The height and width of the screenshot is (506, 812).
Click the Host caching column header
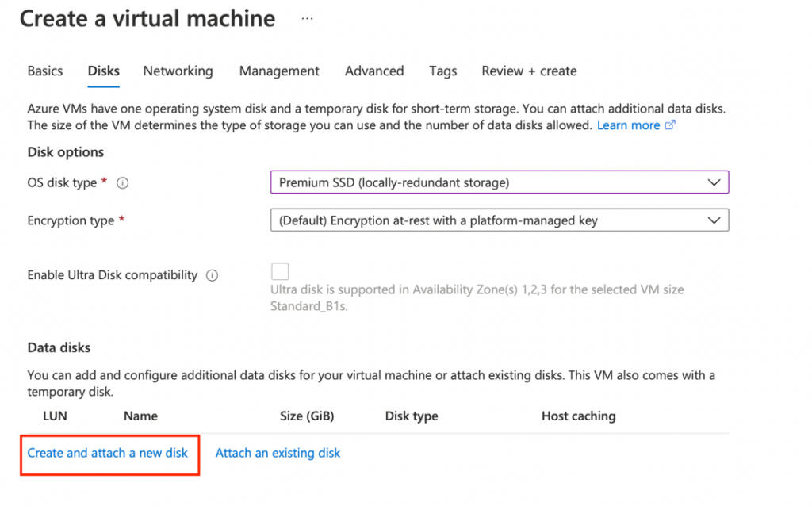pyautogui.click(x=578, y=416)
